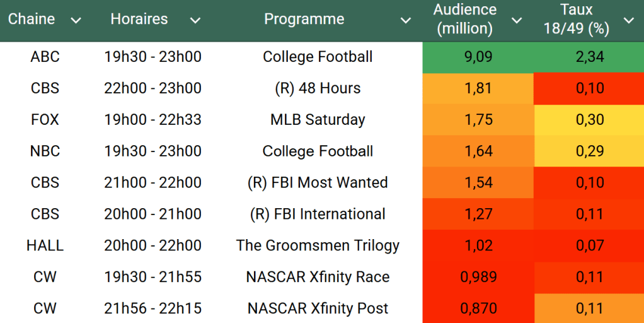Image resolution: width=644 pixels, height=323 pixels.
Task: Click the red 0,07 rating cell
Action: [x=590, y=245]
